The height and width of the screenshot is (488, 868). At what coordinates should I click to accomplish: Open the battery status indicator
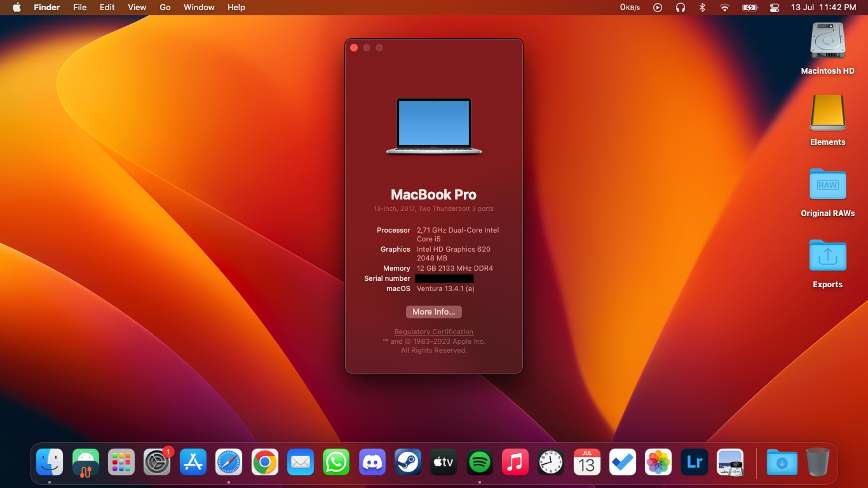coord(749,7)
